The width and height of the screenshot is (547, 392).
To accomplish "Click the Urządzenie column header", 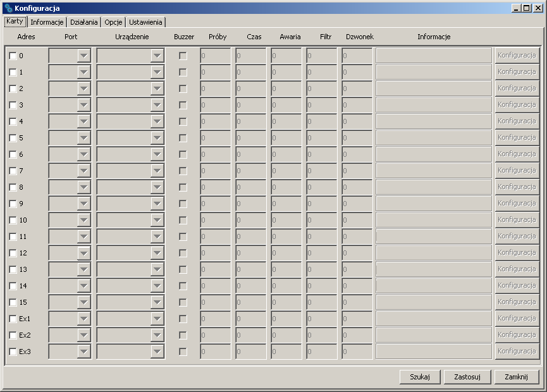I will 132,37.
